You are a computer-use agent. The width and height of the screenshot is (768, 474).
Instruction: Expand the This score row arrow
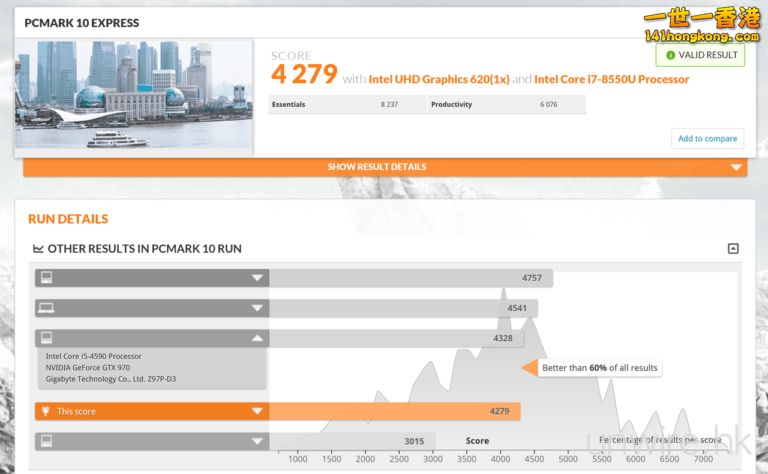pyautogui.click(x=257, y=411)
